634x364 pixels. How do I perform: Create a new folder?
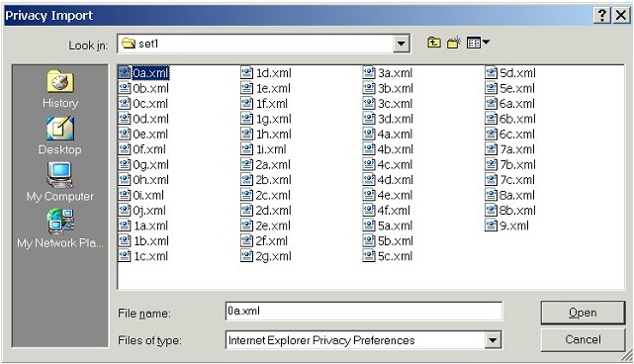[x=454, y=43]
